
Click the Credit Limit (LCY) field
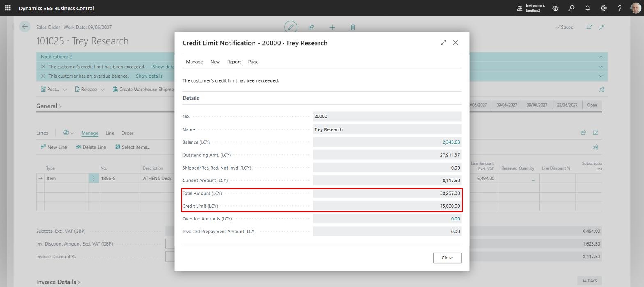coord(387,206)
